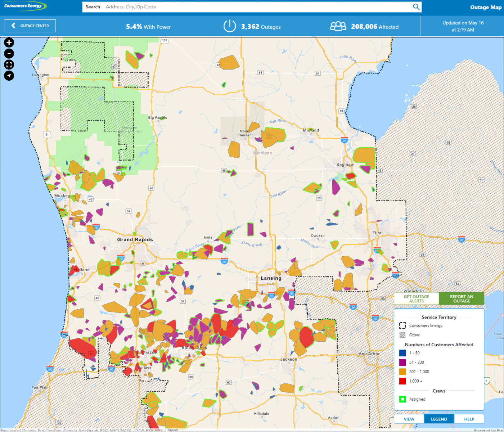The image size is (504, 432).
Task: Click the 208,006 Affected count
Action: pyautogui.click(x=375, y=27)
